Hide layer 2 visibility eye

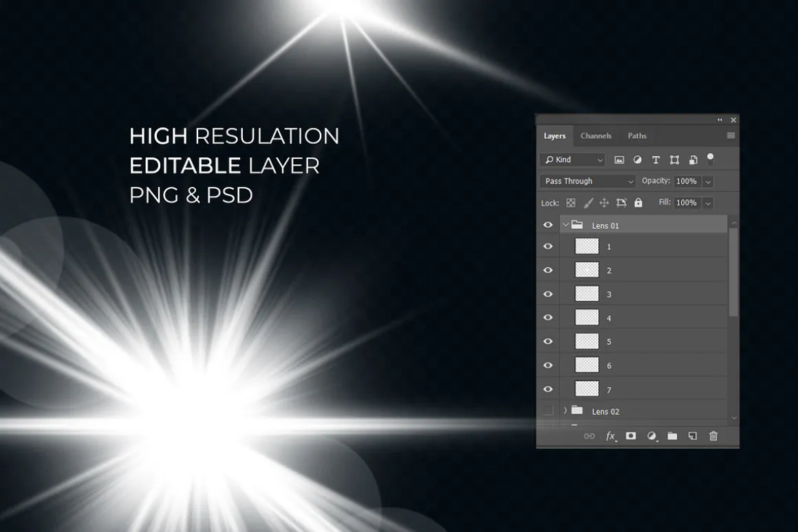click(x=548, y=270)
